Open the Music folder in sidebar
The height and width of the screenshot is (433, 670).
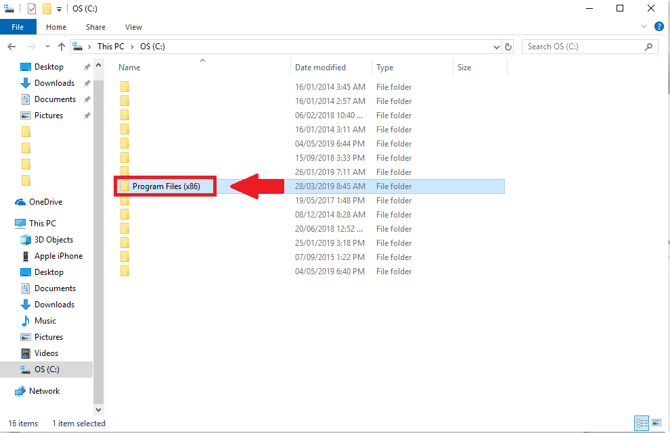click(x=45, y=321)
